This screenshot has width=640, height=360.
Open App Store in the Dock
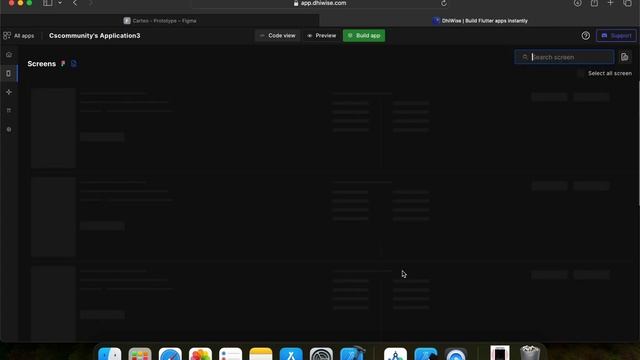click(291, 353)
